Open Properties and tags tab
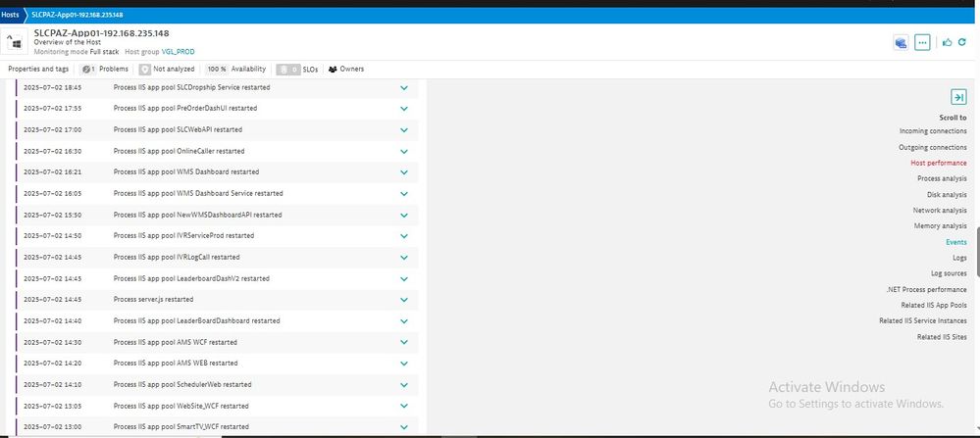The width and height of the screenshot is (980, 438). click(38, 70)
